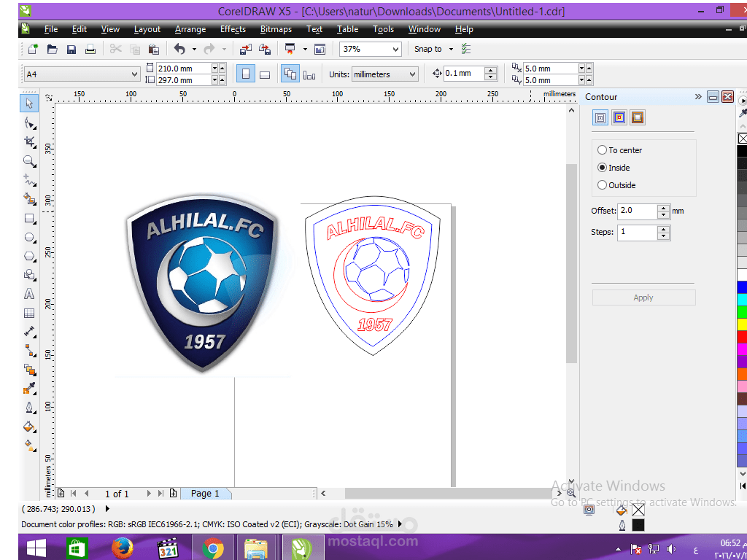This screenshot has width=747, height=560.
Task: Open the A4 page size dropdown
Action: pos(134,75)
